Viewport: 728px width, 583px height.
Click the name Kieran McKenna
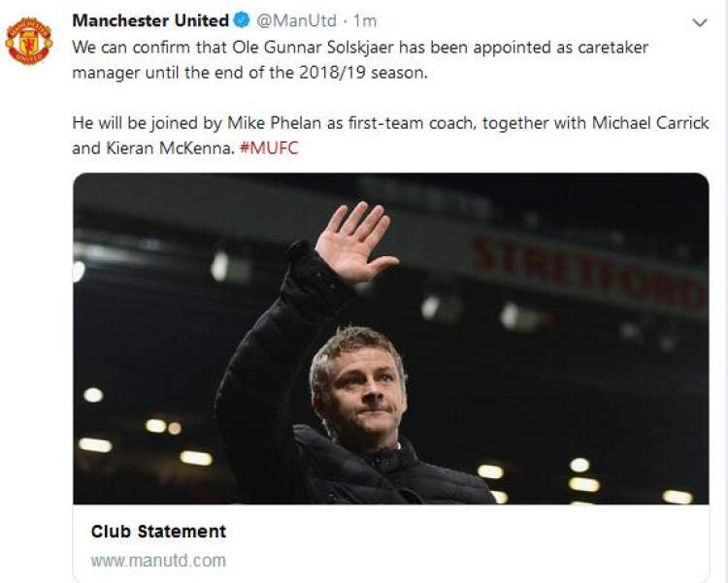[x=168, y=148]
